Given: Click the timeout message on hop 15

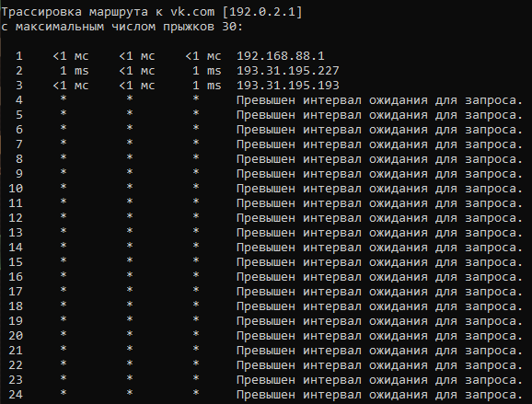Looking at the screenshot, I should (379, 262).
